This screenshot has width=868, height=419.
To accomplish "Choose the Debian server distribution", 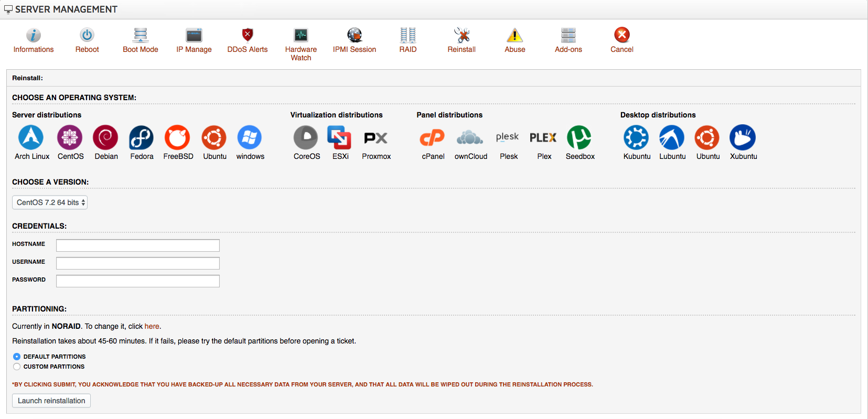I will (105, 138).
